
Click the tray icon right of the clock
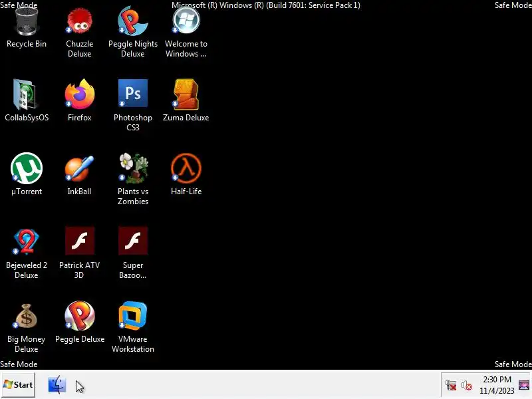524,385
